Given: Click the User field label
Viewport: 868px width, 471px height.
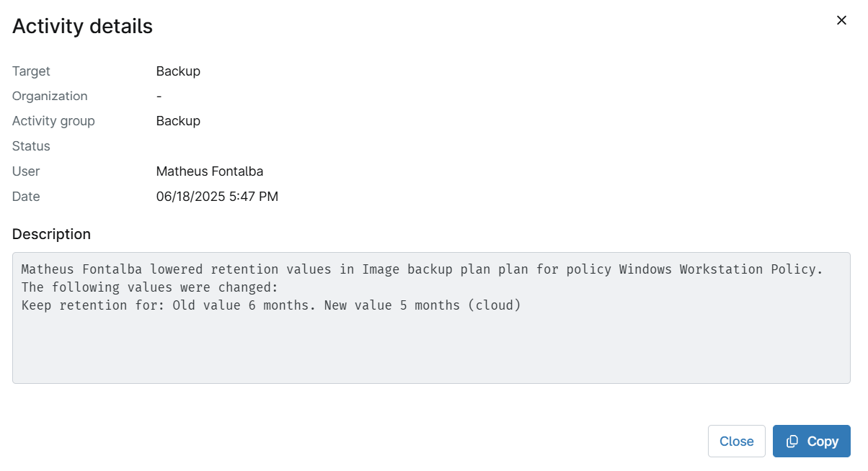Looking at the screenshot, I should (x=25, y=171).
